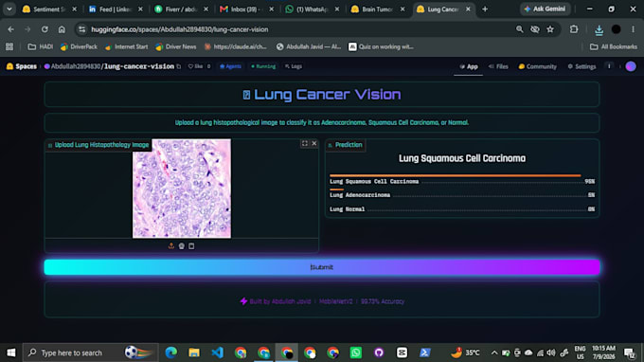Click the Type here to search box
The image size is (644, 362).
click(x=90, y=353)
